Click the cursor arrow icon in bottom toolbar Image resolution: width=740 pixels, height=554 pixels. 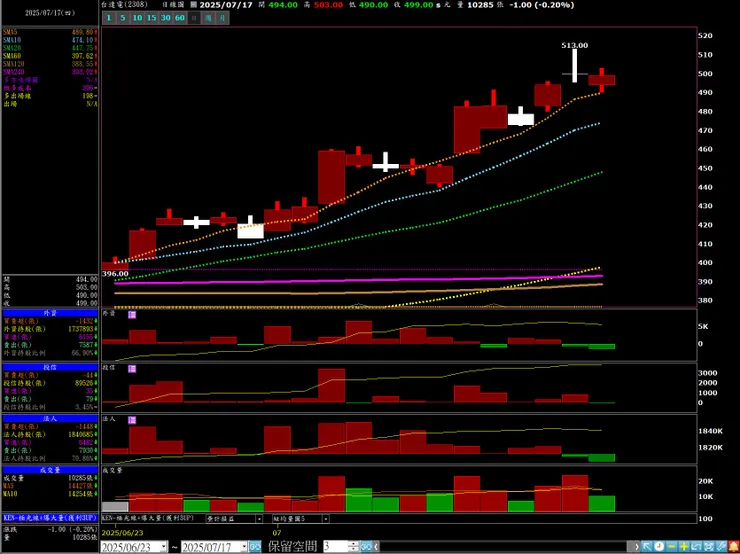(x=647, y=546)
